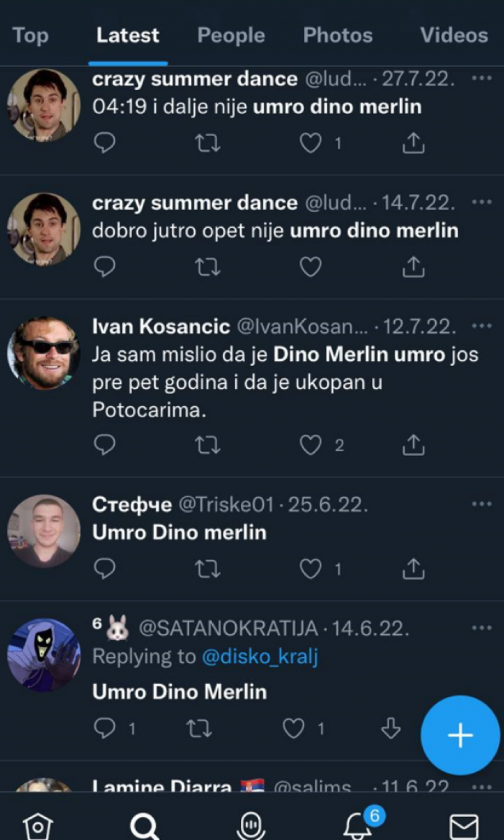504x840 pixels.
Task: Retweet the Стефче tweet
Action: coord(207,569)
